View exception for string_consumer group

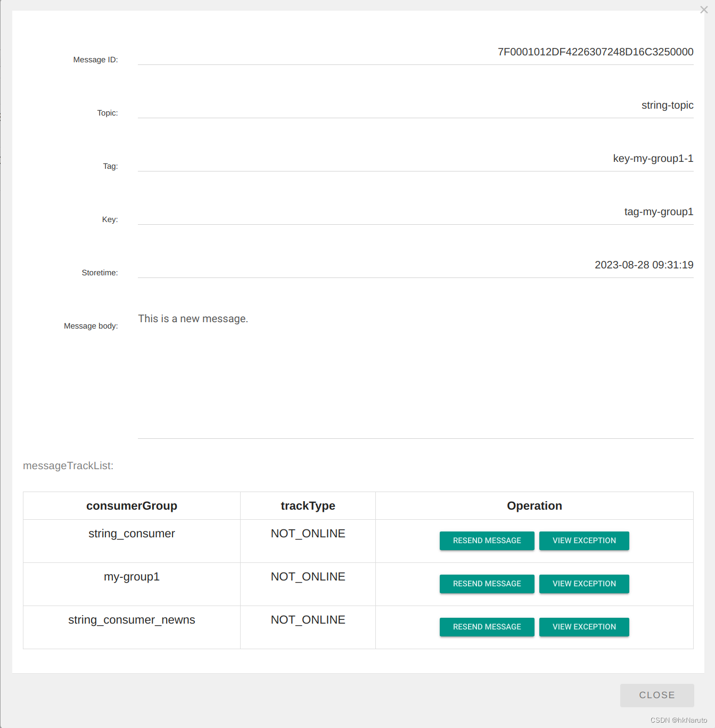[583, 541]
